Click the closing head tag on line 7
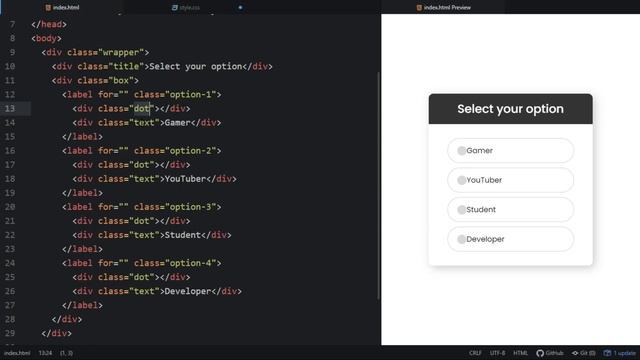 coord(49,24)
